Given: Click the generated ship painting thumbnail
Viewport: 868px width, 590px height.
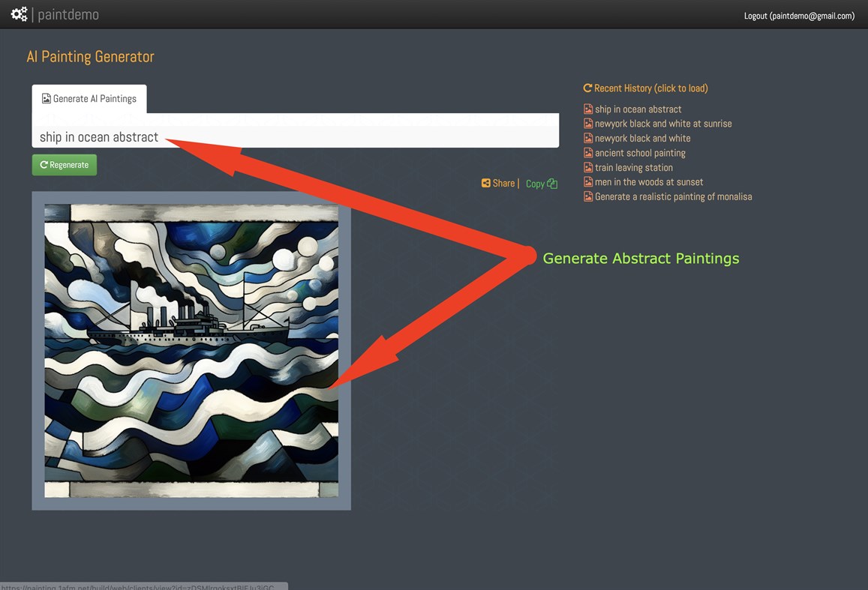Looking at the screenshot, I should (191, 352).
